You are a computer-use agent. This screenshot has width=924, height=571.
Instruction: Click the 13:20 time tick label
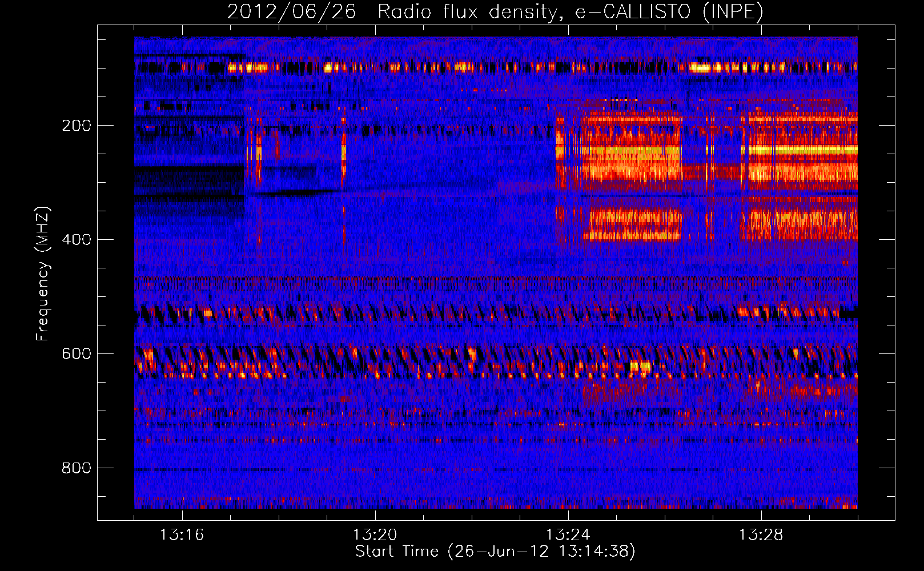click(375, 535)
